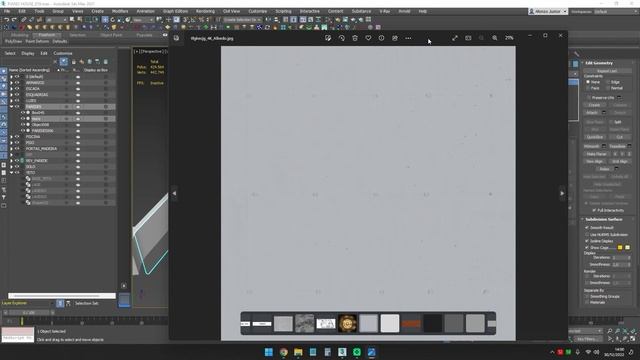Mark photo as favorite with heart icon
This screenshot has height=360, width=640.
pyautogui.click(x=368, y=38)
